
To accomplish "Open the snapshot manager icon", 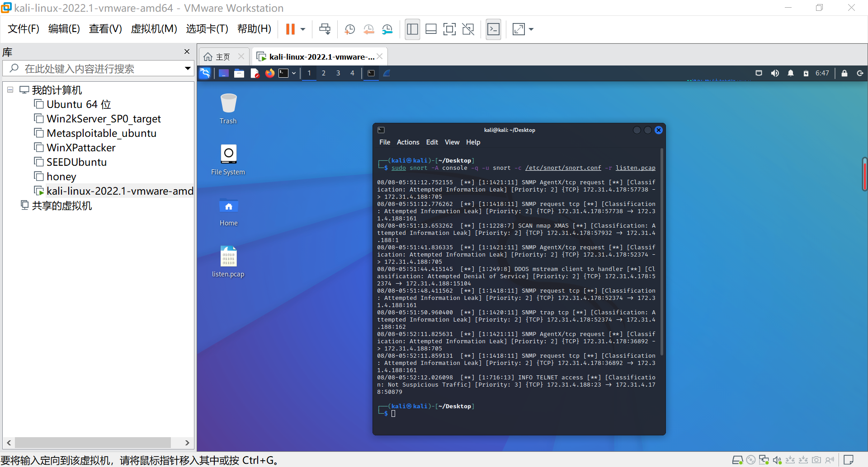I will pos(387,29).
